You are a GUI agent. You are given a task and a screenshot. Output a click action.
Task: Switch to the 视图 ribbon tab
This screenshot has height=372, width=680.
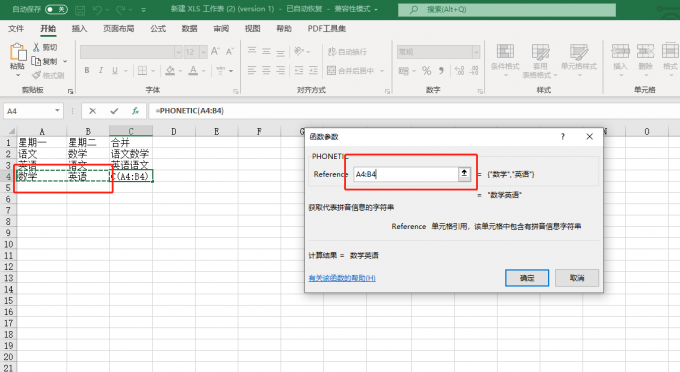(252, 29)
